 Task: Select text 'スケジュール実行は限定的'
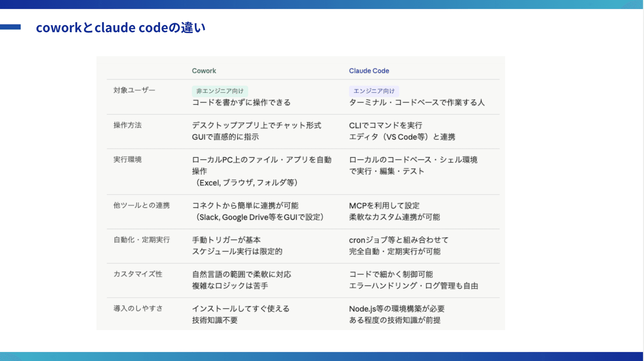[x=237, y=251]
